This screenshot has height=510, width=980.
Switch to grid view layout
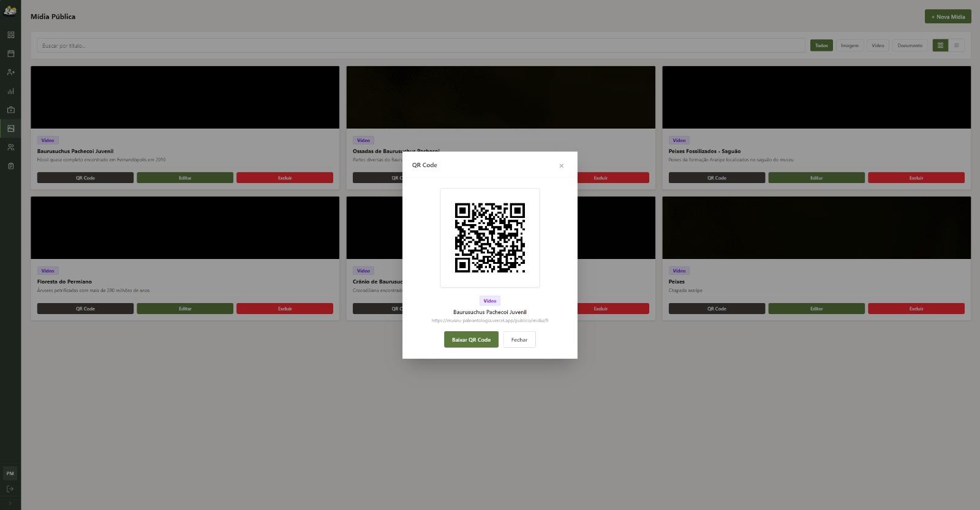940,45
